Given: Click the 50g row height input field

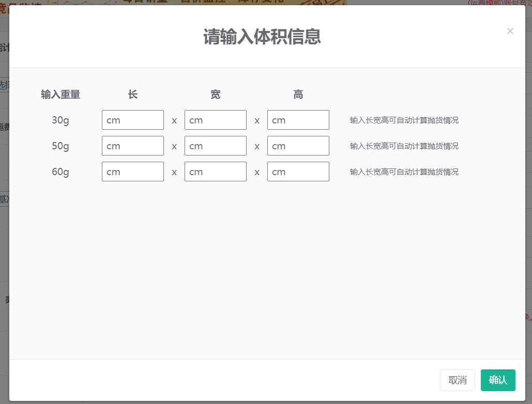Looking at the screenshot, I should pyautogui.click(x=298, y=146).
